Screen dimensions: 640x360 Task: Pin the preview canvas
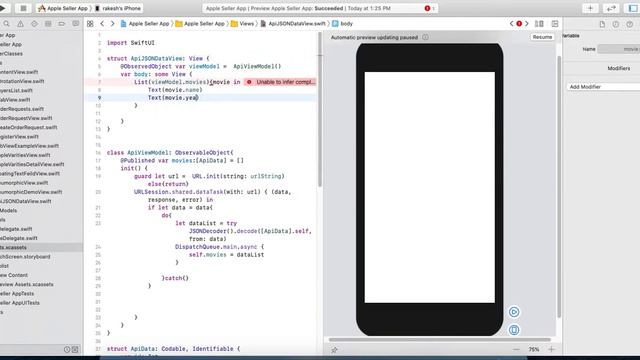pyautogui.click(x=334, y=349)
